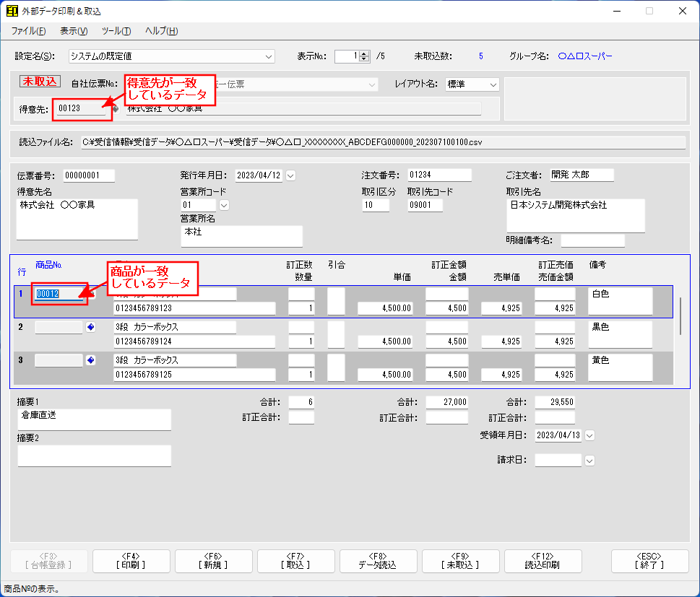Screen dimensions: 700x597
Task: Click the barcode field 0123456789125
Action: tap(194, 375)
